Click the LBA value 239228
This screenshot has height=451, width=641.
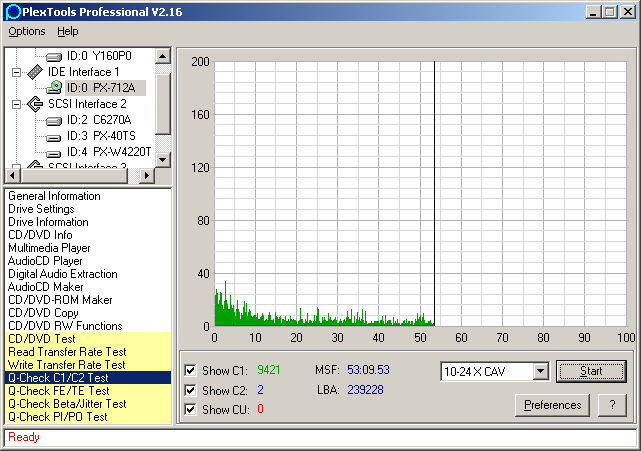tap(365, 390)
